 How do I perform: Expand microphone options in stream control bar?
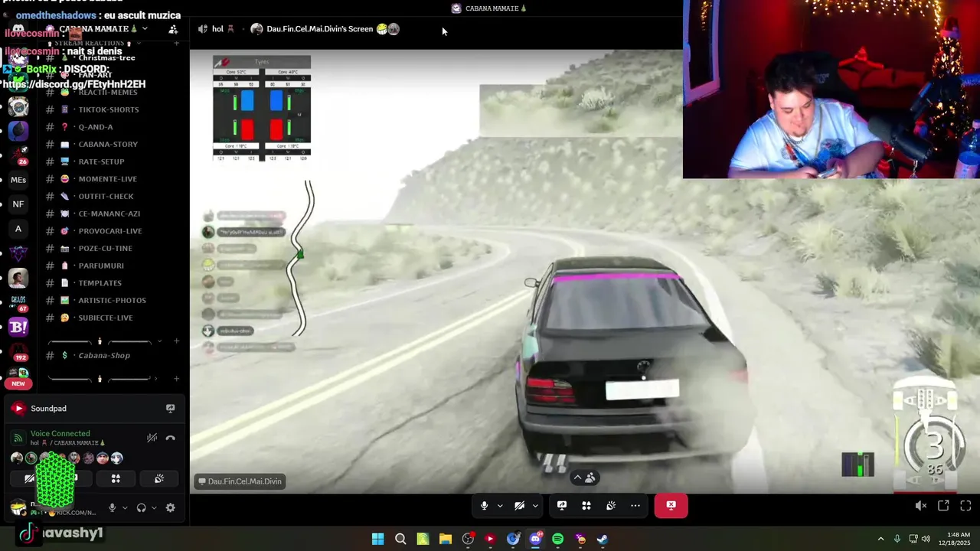click(500, 505)
